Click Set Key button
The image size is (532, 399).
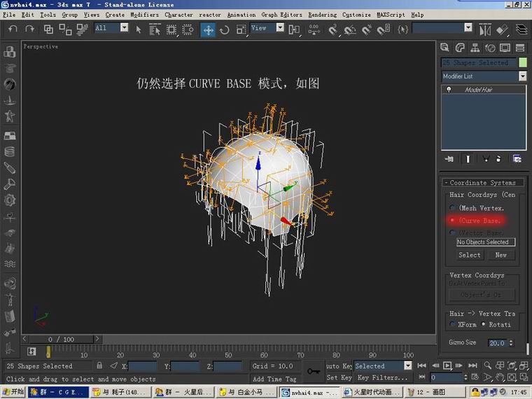[x=339, y=377]
